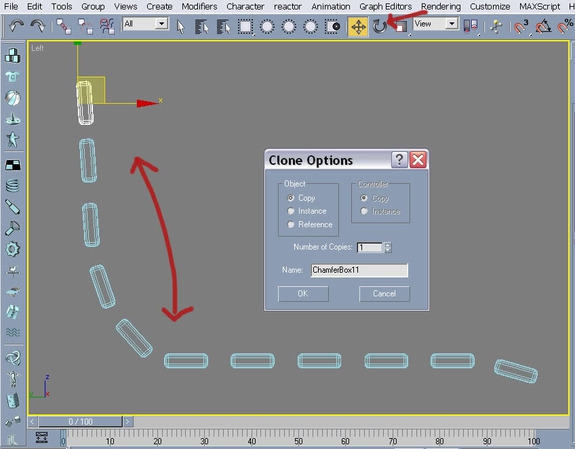Open the Graph Editors menu
This screenshot has height=449, width=575.
(x=385, y=7)
